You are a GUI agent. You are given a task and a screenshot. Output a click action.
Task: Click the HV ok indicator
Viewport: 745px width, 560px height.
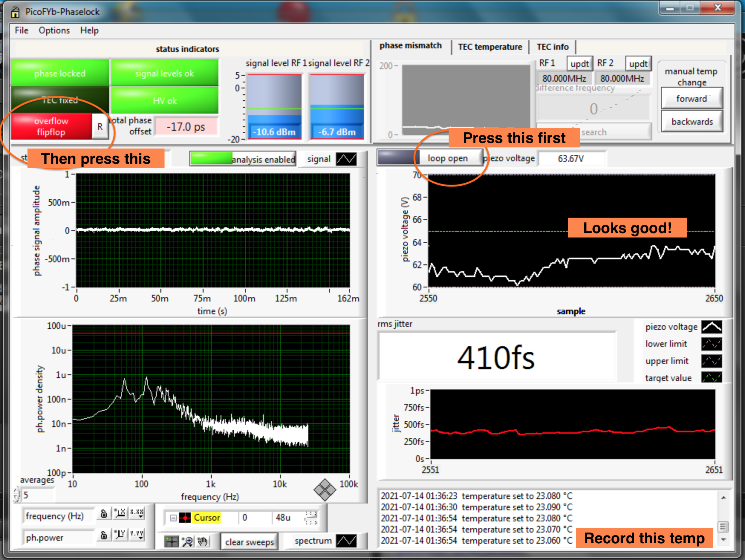tap(165, 100)
